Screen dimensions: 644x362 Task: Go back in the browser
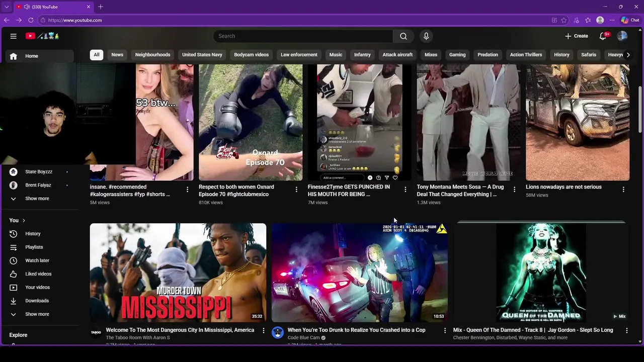pyautogui.click(x=7, y=20)
